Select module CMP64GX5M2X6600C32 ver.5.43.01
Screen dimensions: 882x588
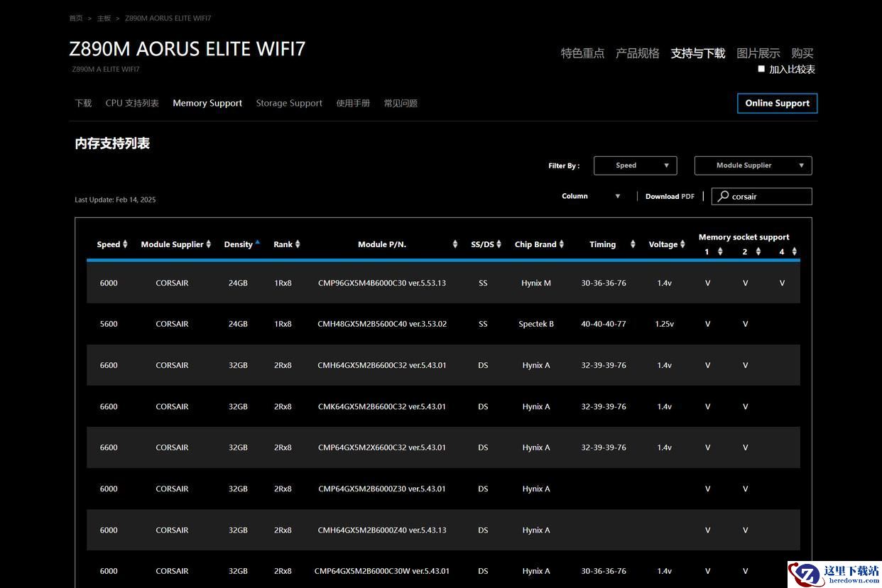(382, 447)
